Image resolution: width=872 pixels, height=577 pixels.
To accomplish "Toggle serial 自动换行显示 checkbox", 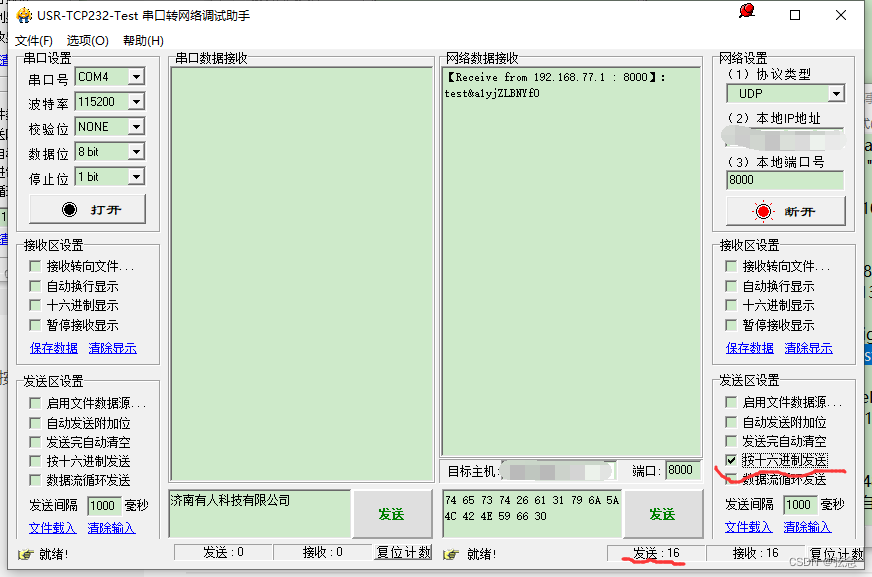I will tap(35, 286).
